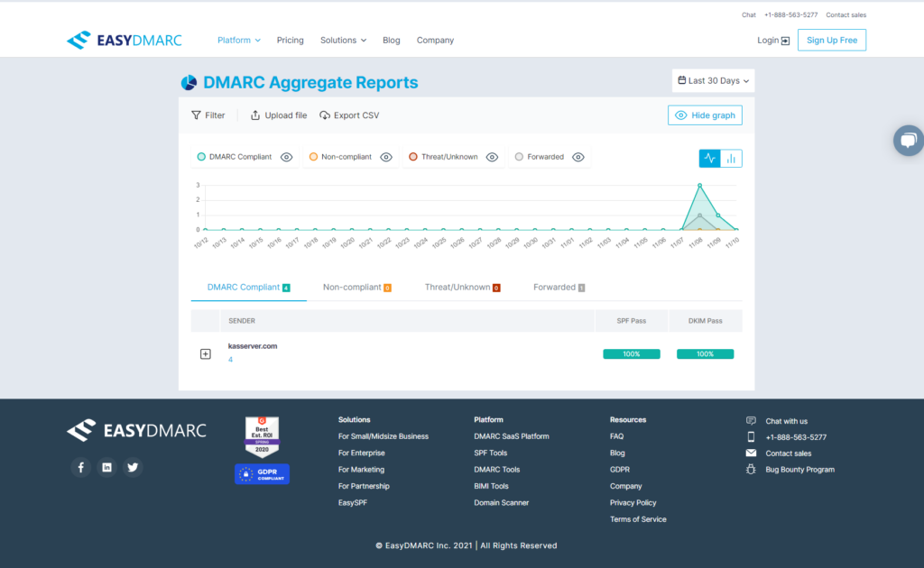The height and width of the screenshot is (568, 924).
Task: Open EasyDMARC LinkedIn page icon
Action: [106, 467]
